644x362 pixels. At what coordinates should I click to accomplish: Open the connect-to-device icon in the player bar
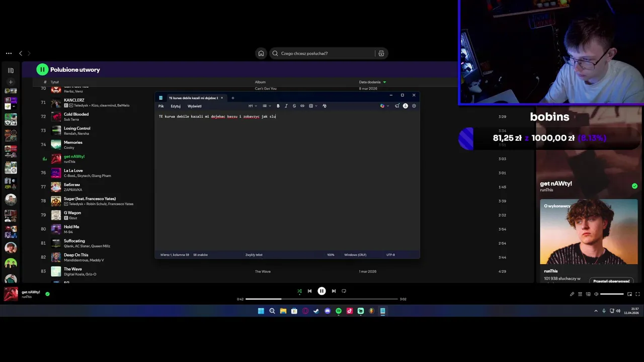click(x=588, y=294)
